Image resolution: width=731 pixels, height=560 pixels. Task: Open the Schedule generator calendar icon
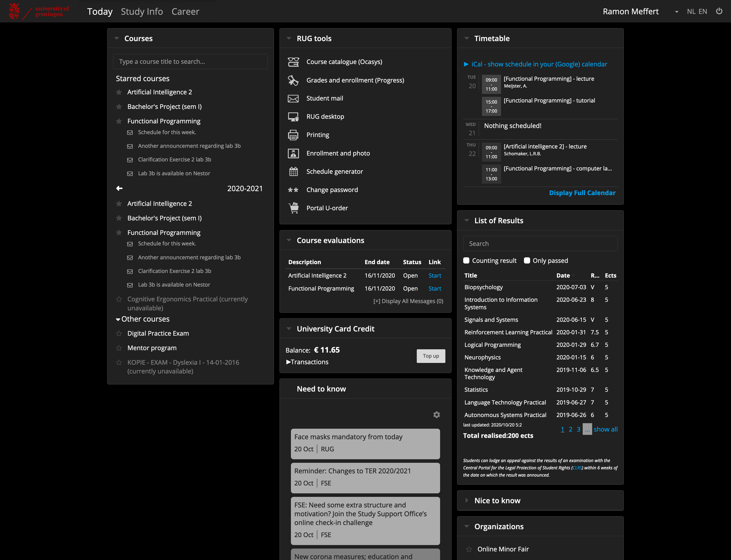point(293,172)
